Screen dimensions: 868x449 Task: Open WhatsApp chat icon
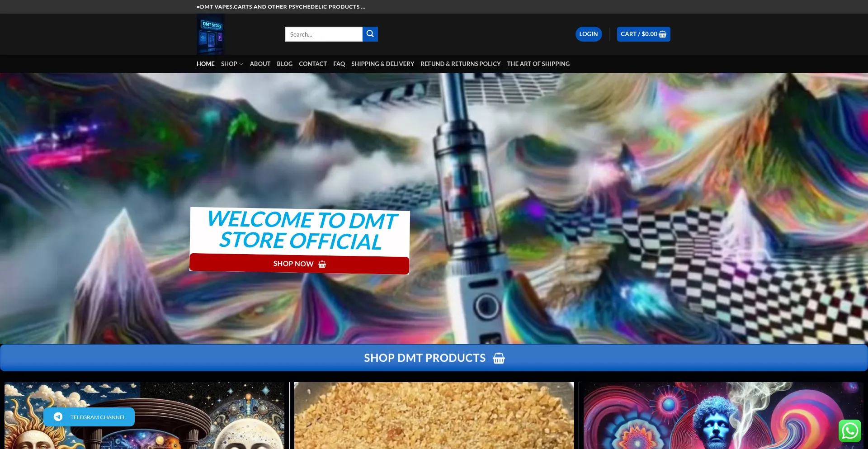click(x=850, y=430)
